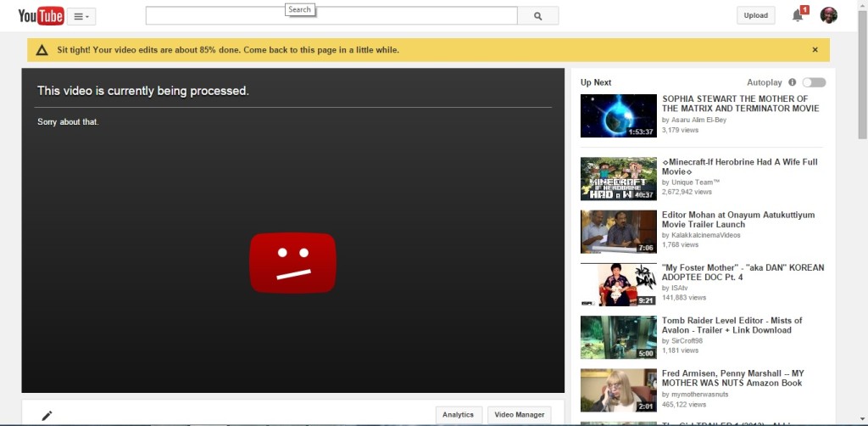The height and width of the screenshot is (426, 868).
Task: Toggle the Autoplay switch
Action: coord(814,82)
